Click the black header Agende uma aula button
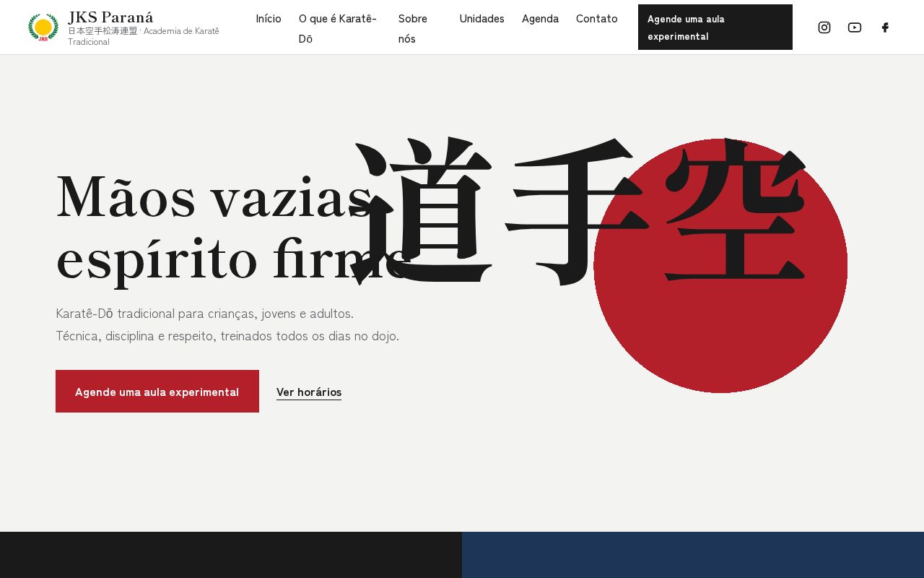924x578 pixels. tap(715, 27)
